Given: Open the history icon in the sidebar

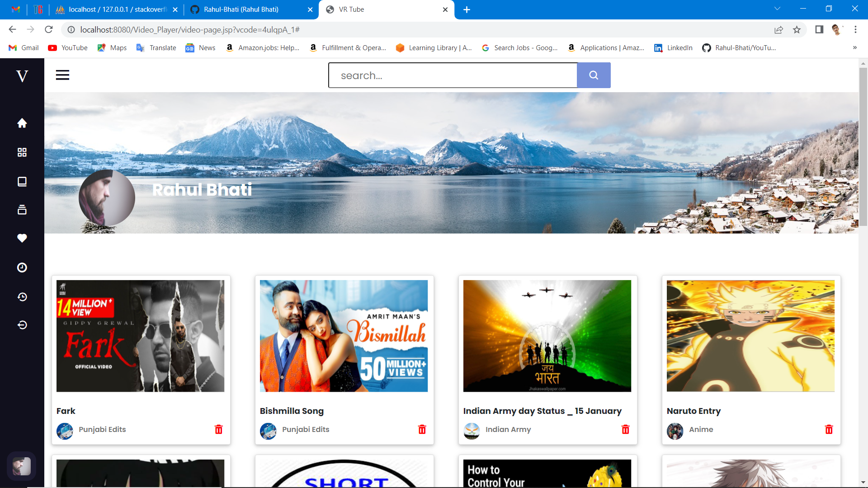Looking at the screenshot, I should [22, 297].
